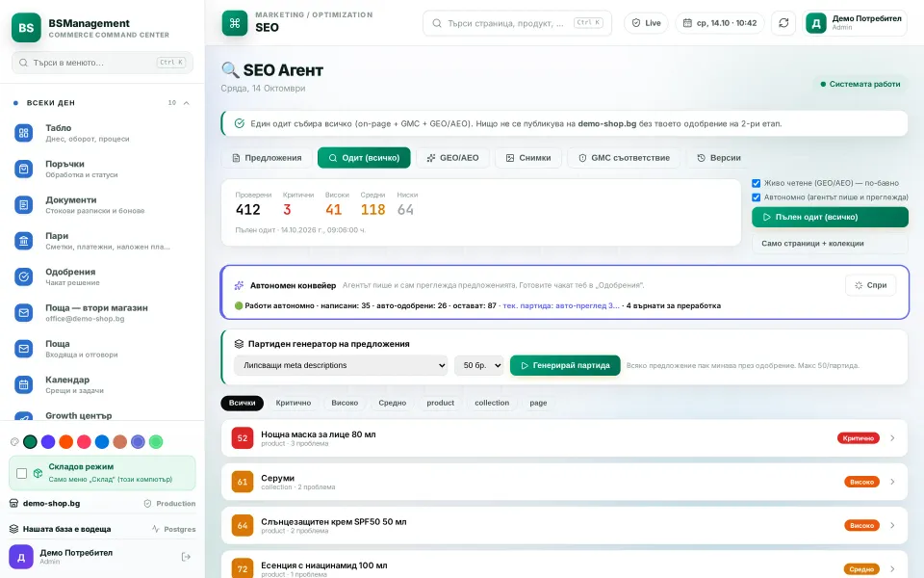Open Документи documents icon

(x=23, y=205)
